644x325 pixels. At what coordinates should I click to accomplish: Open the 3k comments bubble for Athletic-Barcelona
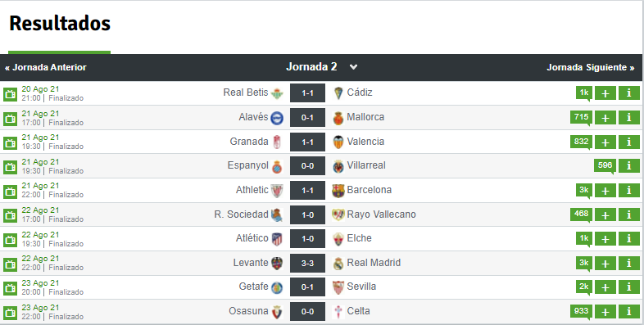click(x=584, y=190)
